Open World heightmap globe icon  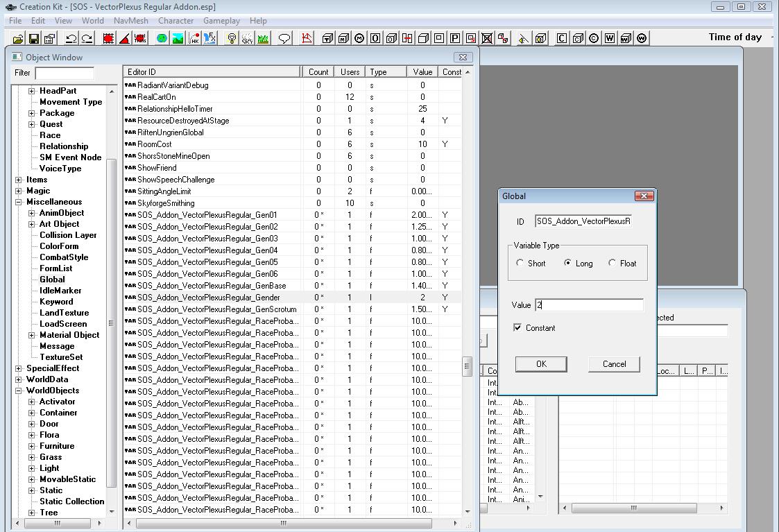click(x=162, y=38)
